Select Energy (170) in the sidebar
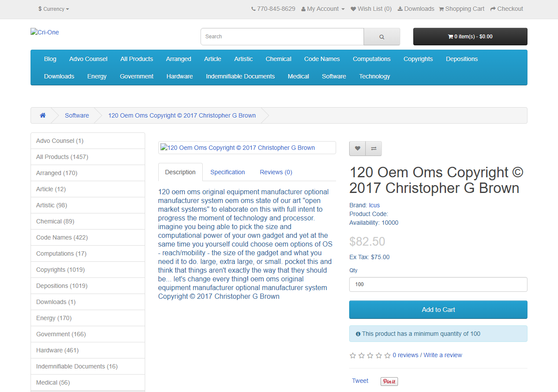Image resolution: width=558 pixels, height=392 pixels. tap(88, 318)
